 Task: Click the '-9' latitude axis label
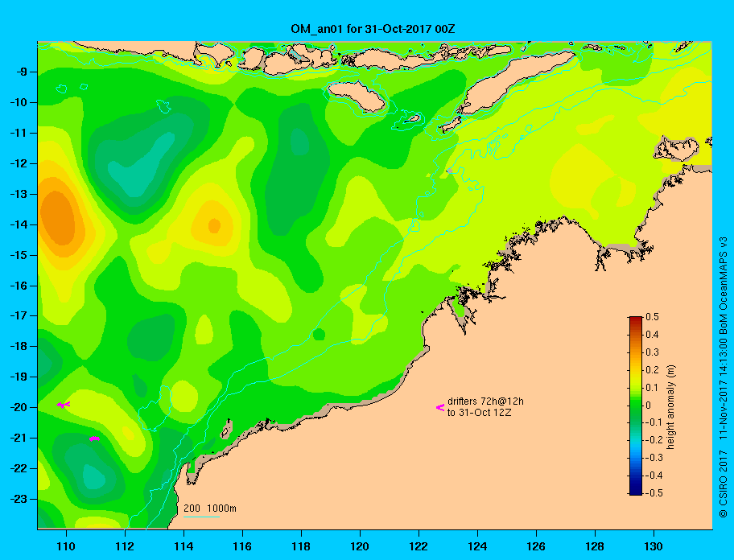(x=22, y=72)
